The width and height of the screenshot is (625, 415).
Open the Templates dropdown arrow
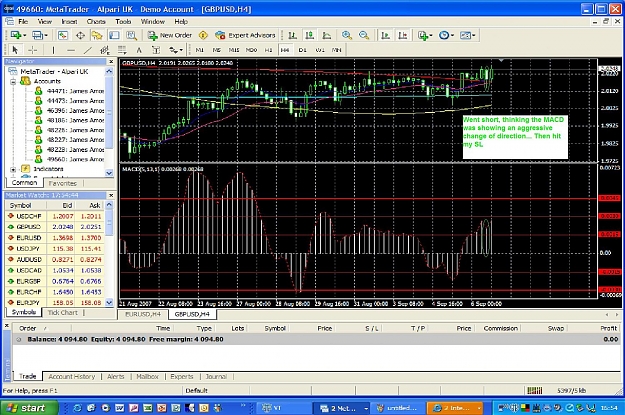[x=473, y=35]
